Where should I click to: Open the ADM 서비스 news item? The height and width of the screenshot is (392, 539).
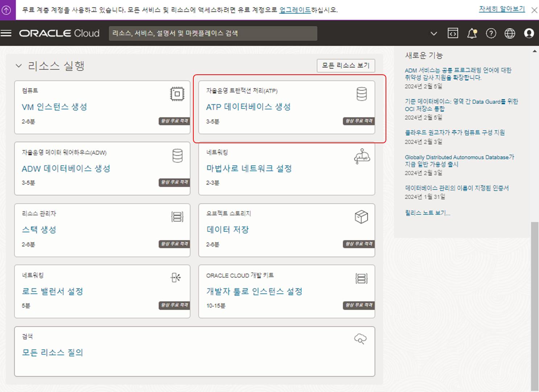[x=458, y=74]
